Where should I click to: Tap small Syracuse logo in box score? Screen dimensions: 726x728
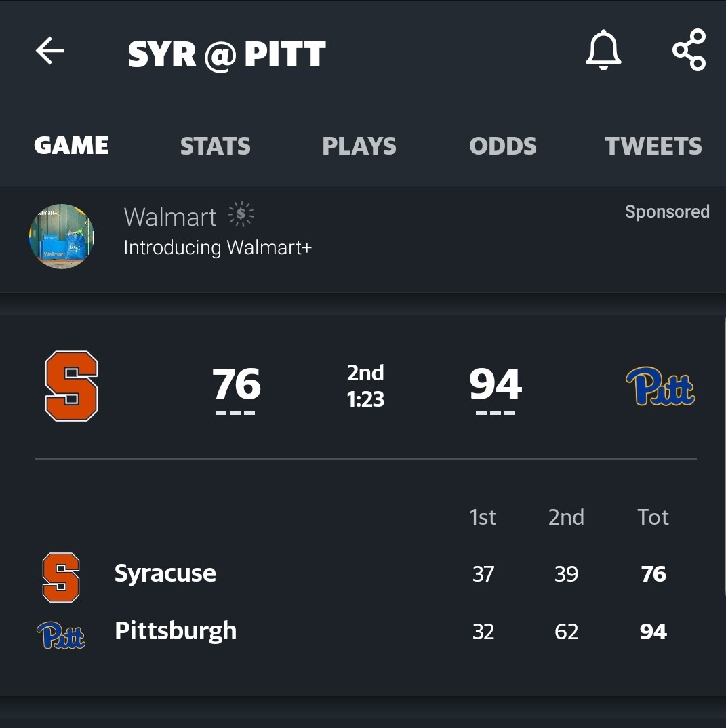[61, 577]
